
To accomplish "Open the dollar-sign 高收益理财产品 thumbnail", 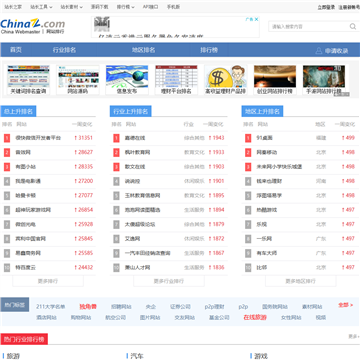I will tap(226, 80).
